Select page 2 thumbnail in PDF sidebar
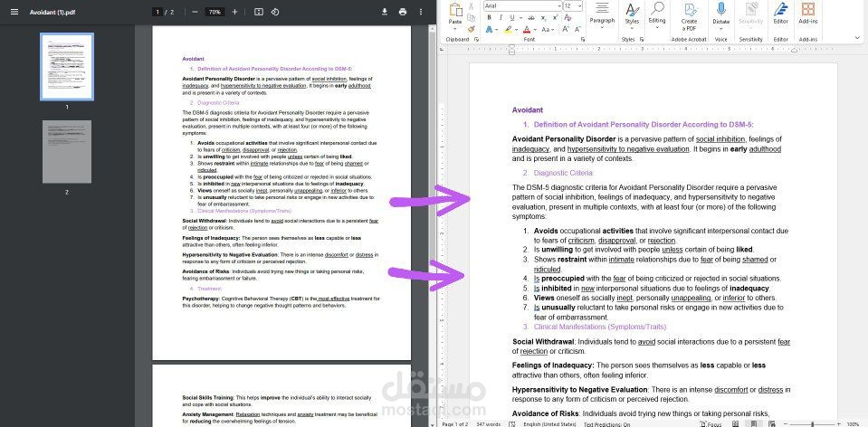This screenshot has width=868, height=427. [x=67, y=152]
